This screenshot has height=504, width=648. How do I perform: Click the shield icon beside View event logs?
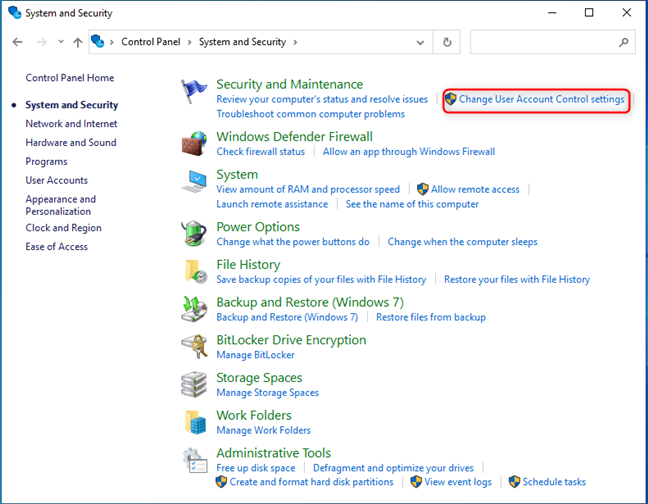[x=416, y=482]
